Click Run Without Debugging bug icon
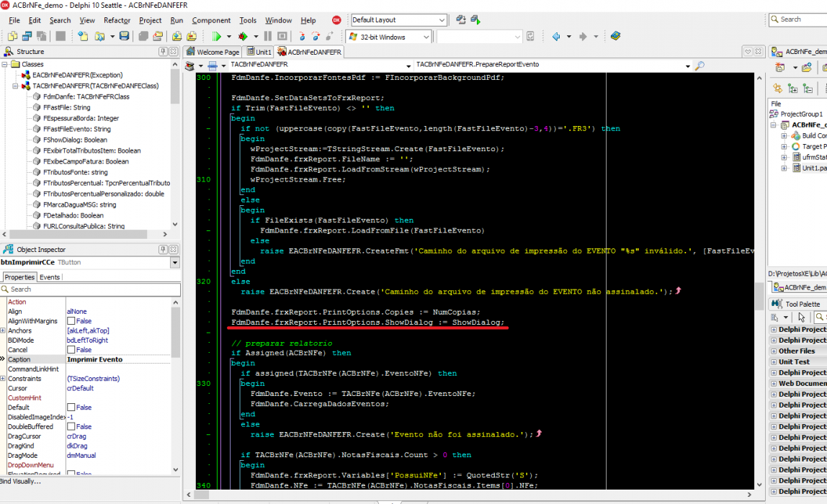The width and height of the screenshot is (827, 504). tap(243, 37)
